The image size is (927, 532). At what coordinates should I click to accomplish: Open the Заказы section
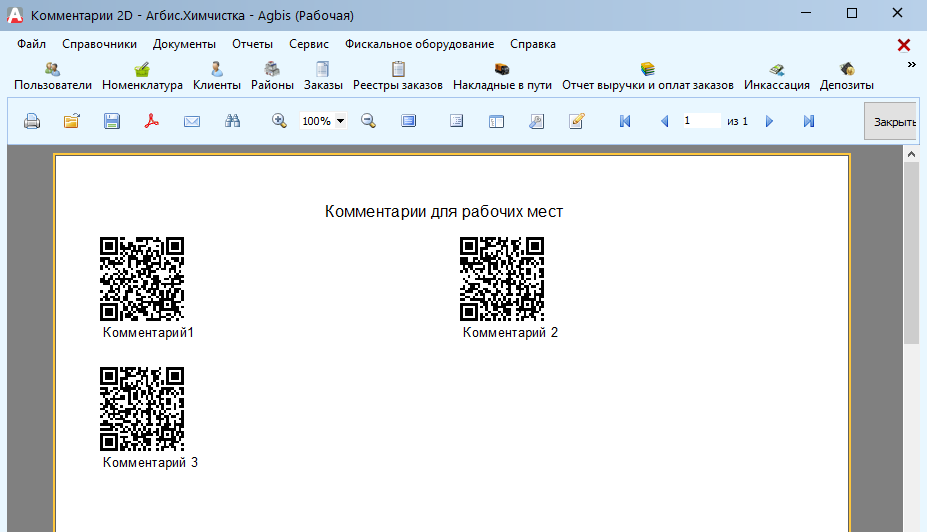[323, 77]
